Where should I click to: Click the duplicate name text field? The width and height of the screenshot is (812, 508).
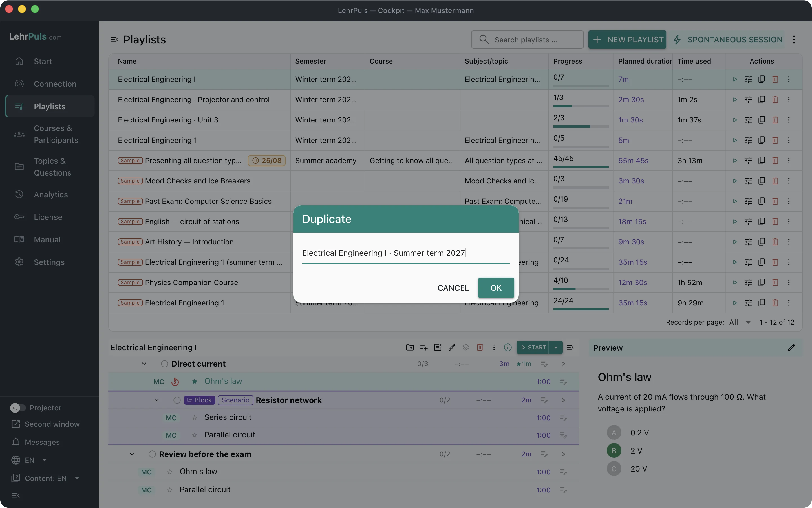click(406, 253)
